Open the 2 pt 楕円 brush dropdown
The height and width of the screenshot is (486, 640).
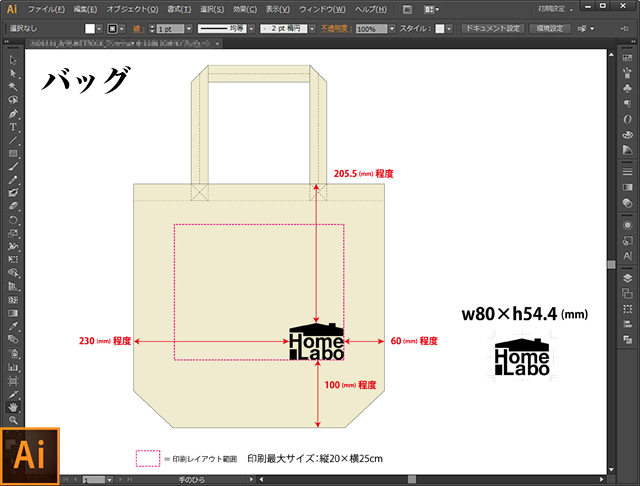[312, 29]
